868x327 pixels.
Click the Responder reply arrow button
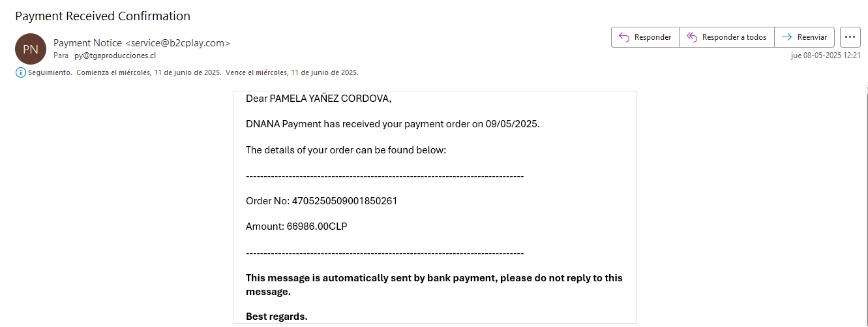pyautogui.click(x=645, y=37)
